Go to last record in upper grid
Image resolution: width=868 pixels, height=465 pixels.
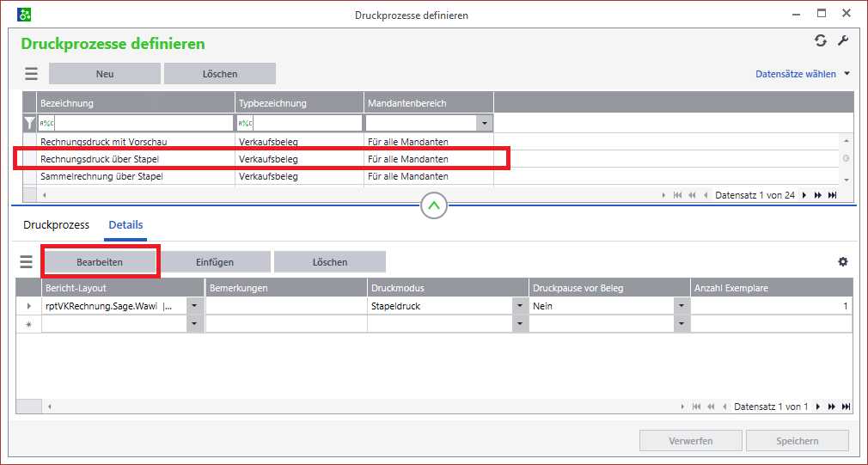[x=832, y=195]
